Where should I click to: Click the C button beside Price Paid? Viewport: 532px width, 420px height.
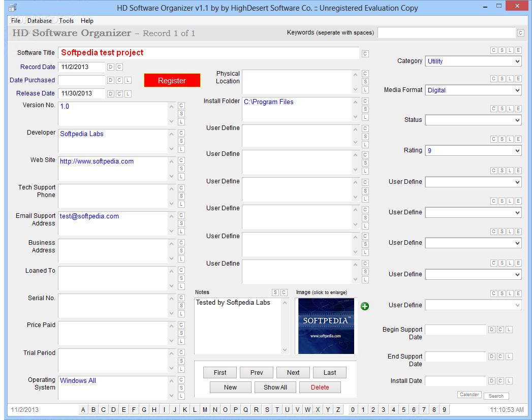click(x=181, y=325)
